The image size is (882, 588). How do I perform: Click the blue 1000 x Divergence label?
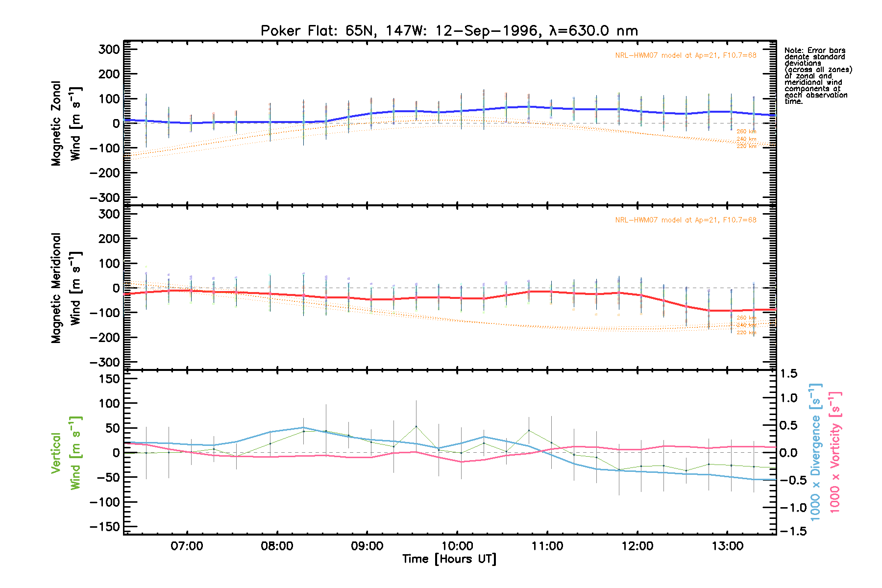pyautogui.click(x=815, y=453)
